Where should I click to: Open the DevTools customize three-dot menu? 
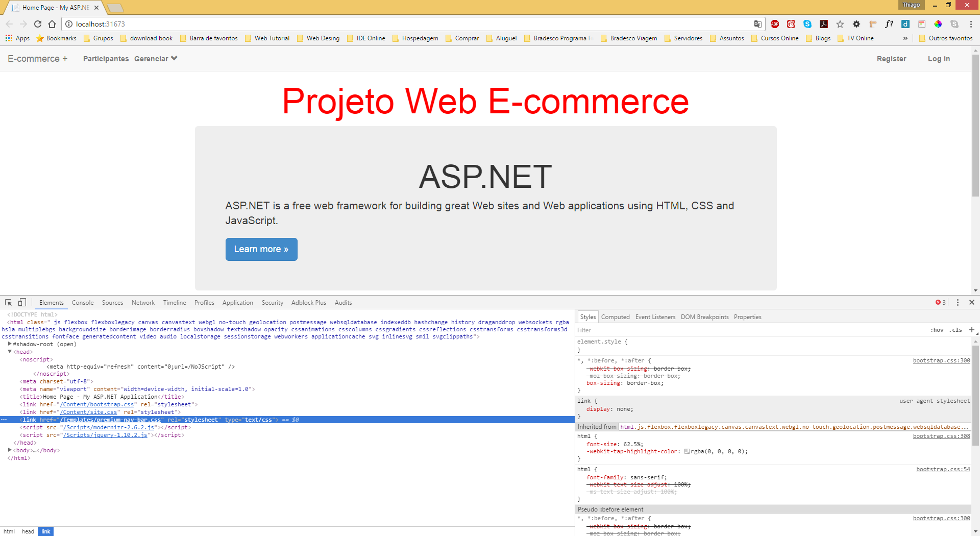click(958, 303)
